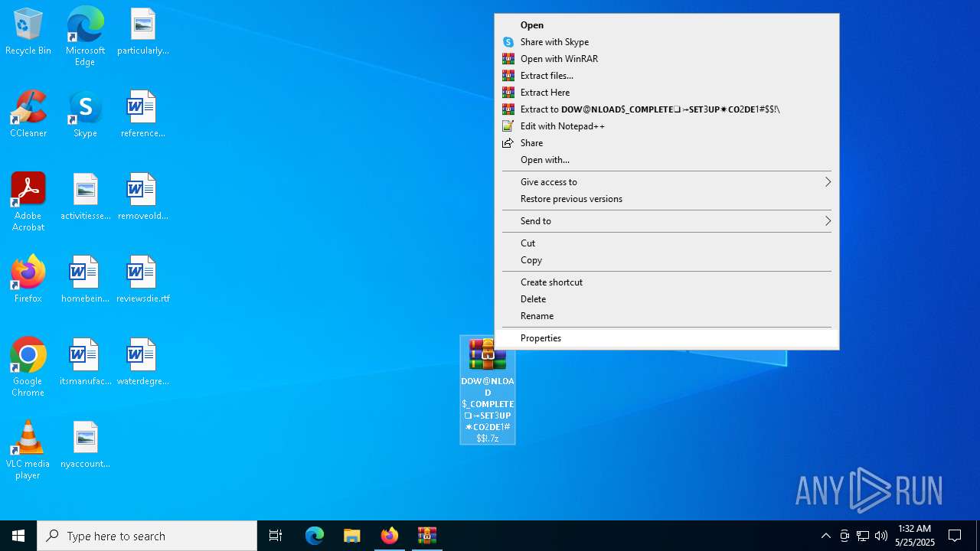
Task: Choose Create shortcut
Action: pos(667,282)
